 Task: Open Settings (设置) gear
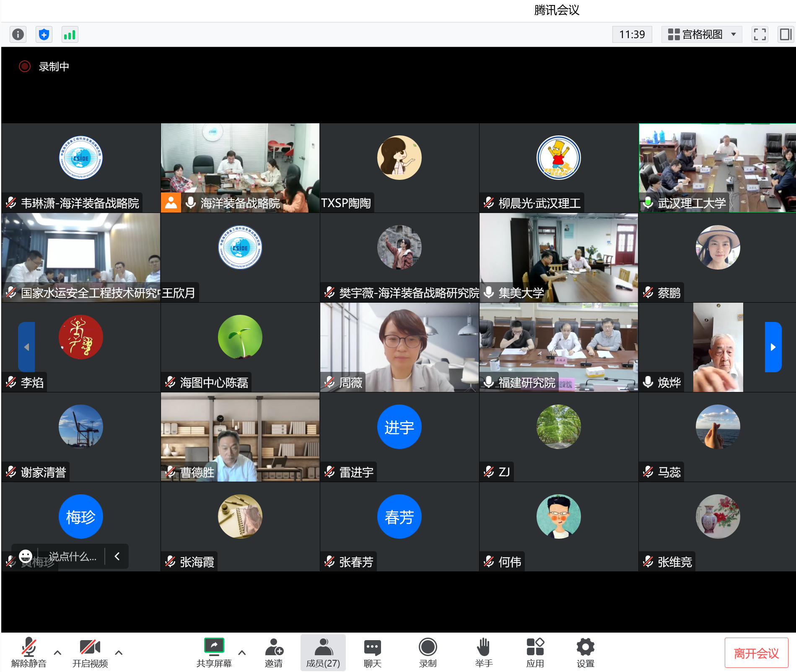(585, 652)
